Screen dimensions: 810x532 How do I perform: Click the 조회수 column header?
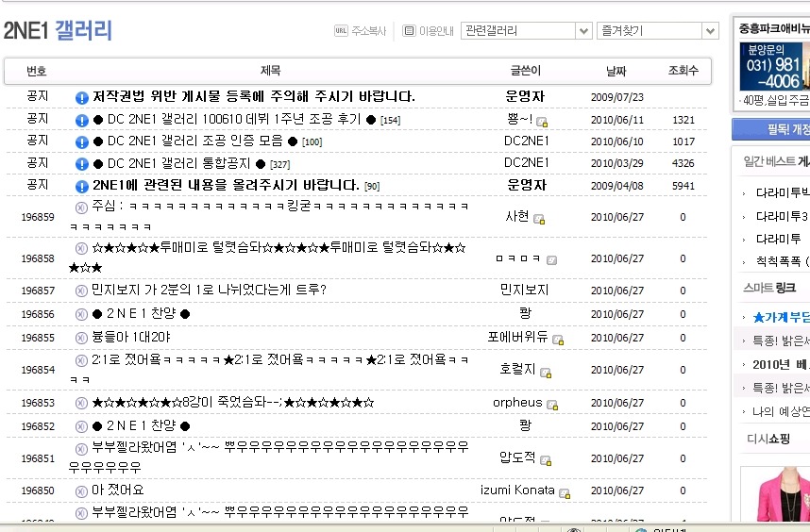point(683,71)
